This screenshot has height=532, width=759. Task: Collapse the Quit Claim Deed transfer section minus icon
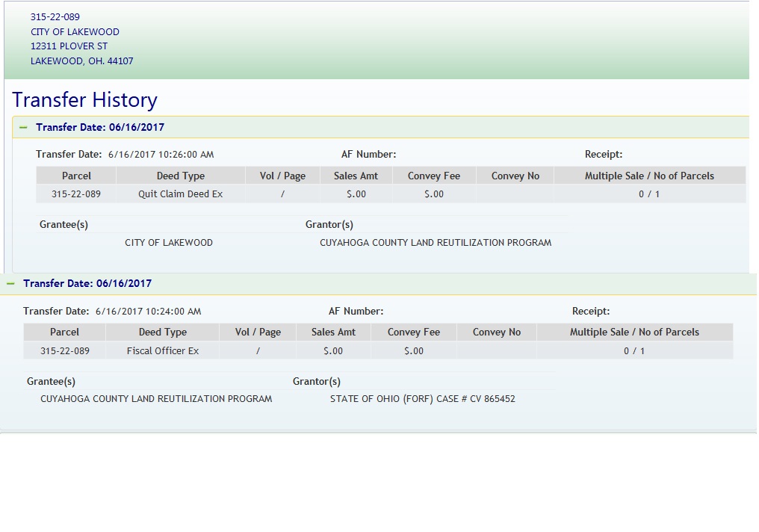(23, 128)
